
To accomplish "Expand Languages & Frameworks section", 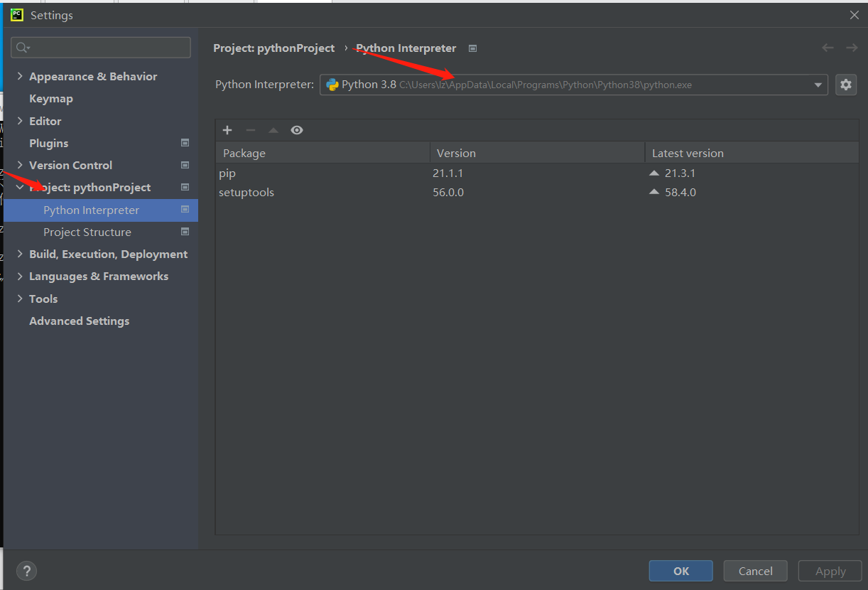I will click(x=20, y=276).
